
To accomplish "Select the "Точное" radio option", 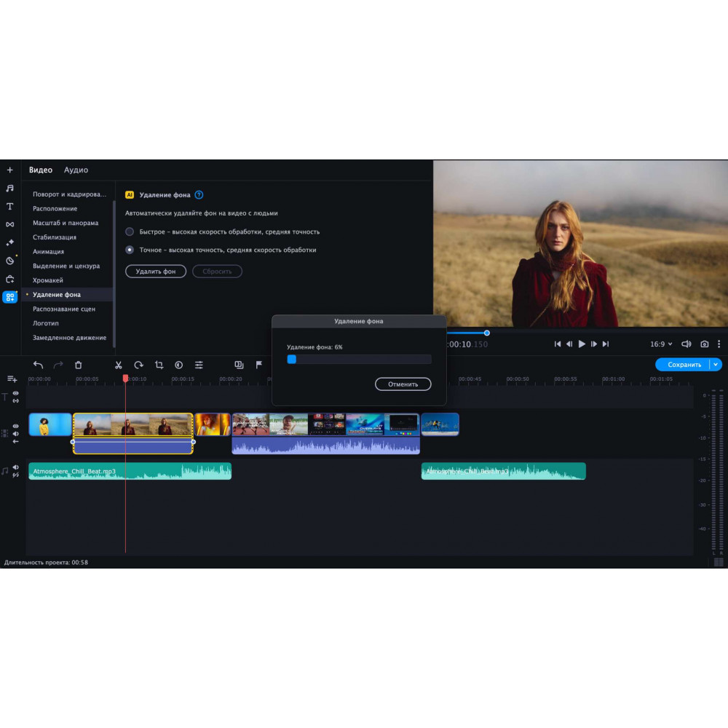I will [130, 250].
